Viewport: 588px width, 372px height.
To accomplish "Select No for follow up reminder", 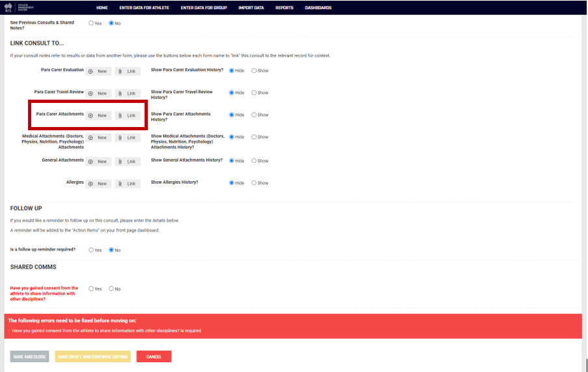I will click(111, 250).
